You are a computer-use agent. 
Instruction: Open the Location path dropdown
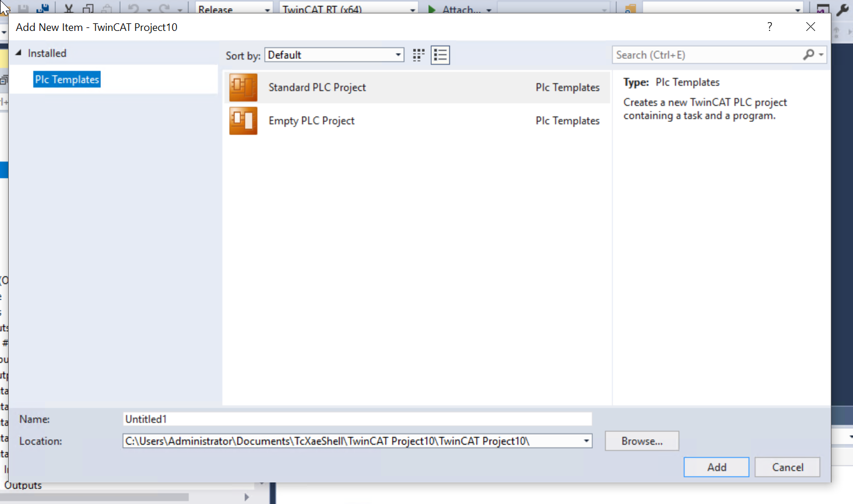(x=586, y=441)
